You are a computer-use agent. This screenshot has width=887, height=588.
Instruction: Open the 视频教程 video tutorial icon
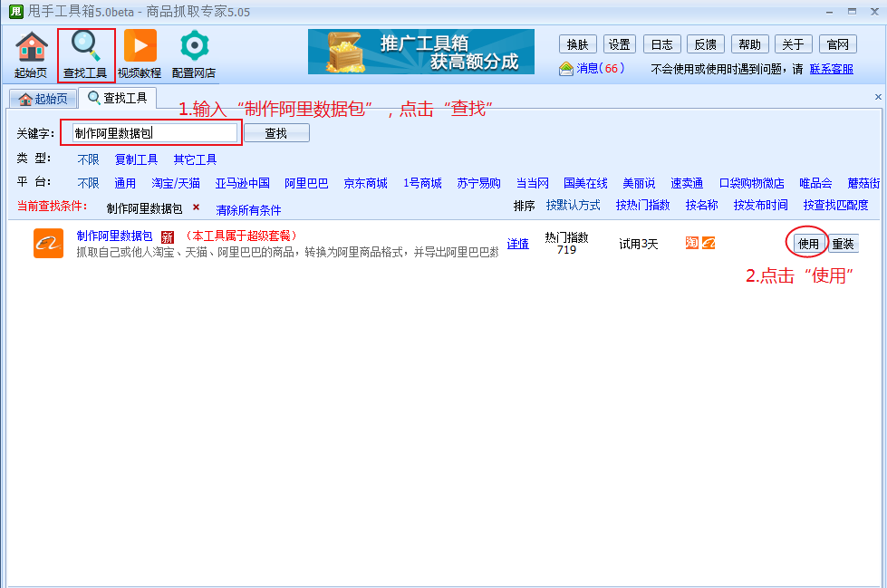140,55
